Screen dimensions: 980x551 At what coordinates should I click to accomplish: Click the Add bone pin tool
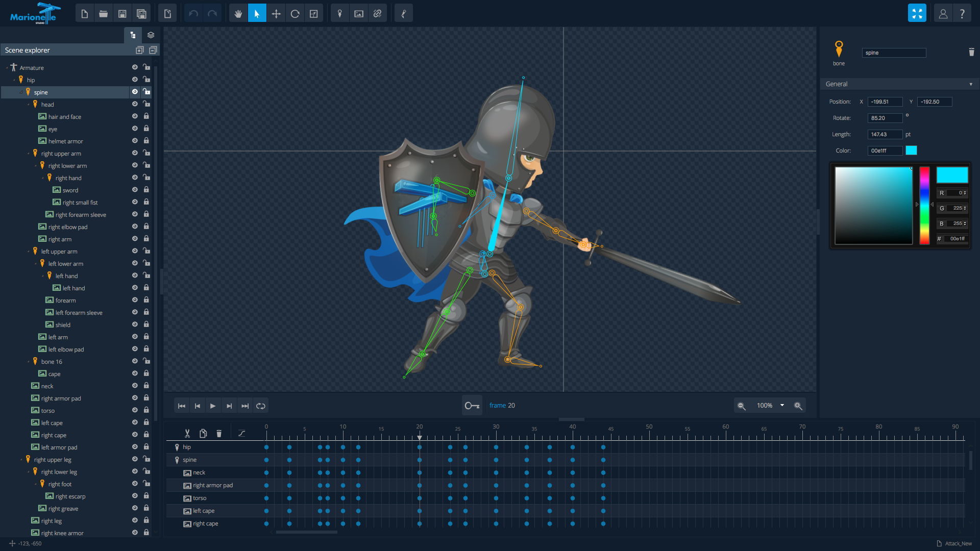click(339, 14)
